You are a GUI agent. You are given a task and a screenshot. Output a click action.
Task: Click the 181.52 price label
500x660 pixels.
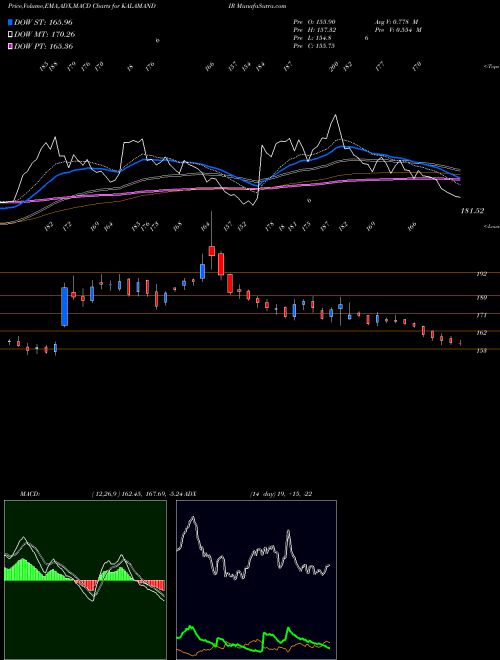[472, 211]
